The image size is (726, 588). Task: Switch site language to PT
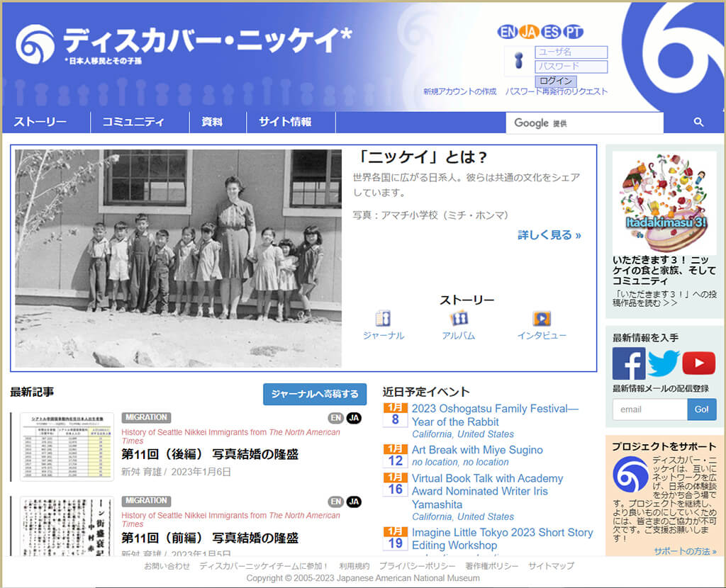[574, 31]
